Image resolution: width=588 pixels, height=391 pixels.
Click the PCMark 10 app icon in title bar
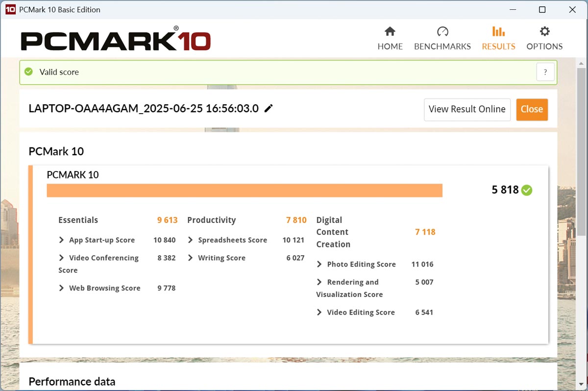coord(10,9)
